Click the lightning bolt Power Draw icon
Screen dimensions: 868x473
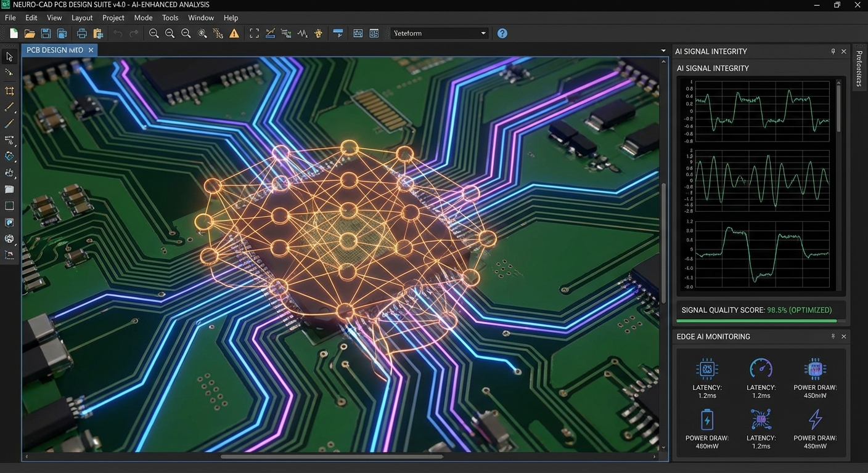[815, 419]
